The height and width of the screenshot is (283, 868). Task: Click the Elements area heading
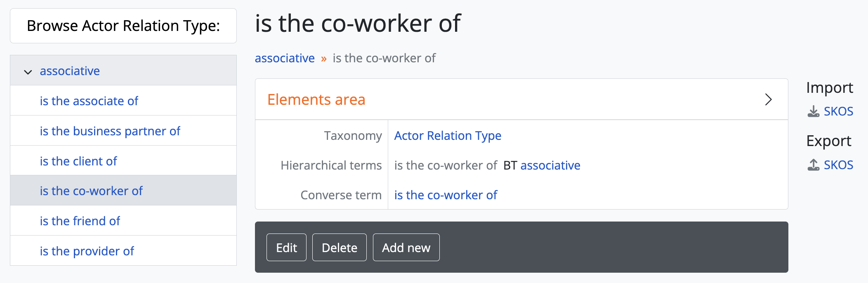(316, 99)
